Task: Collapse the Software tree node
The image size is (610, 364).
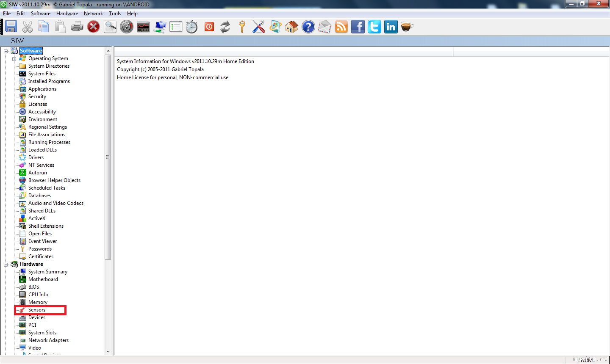Action: pyautogui.click(x=6, y=51)
